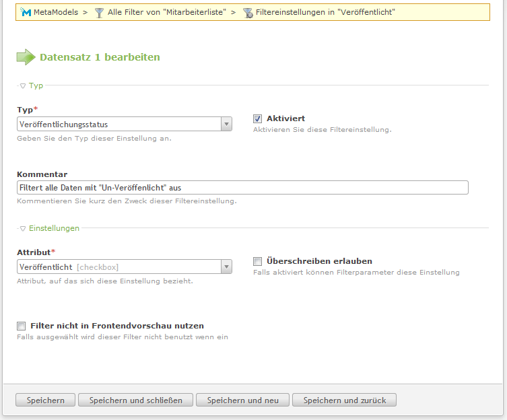Enable the Überschreiben erlauben checkbox
Image resolution: width=507 pixels, height=420 pixels.
point(257,261)
